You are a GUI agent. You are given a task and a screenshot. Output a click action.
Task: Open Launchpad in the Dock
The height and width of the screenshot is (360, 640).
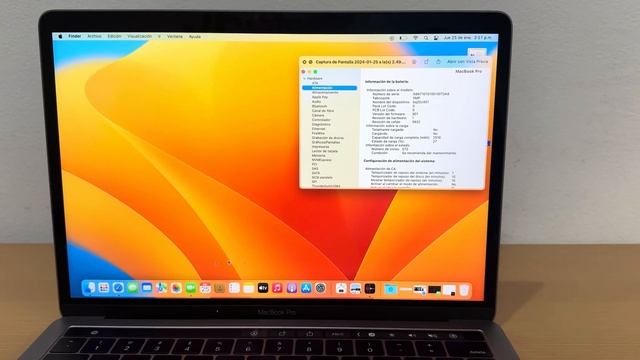[x=104, y=288]
